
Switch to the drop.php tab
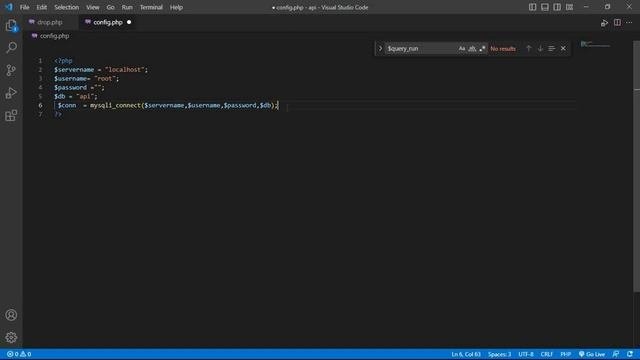(50, 22)
